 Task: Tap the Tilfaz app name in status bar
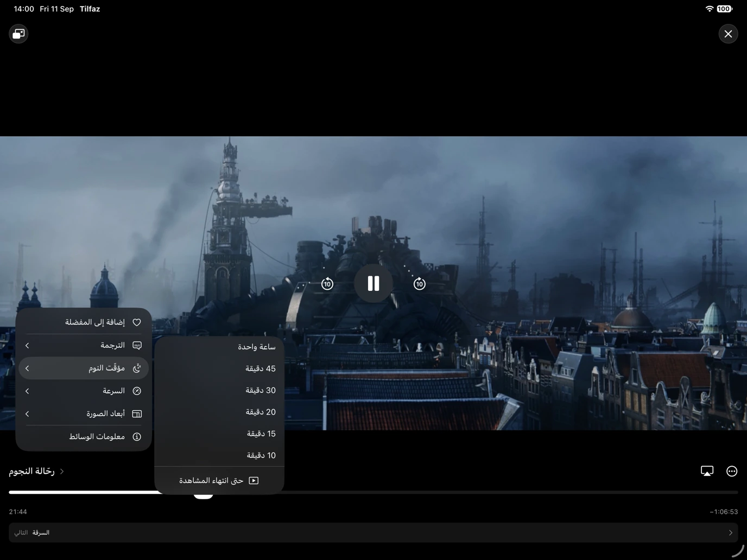click(90, 9)
